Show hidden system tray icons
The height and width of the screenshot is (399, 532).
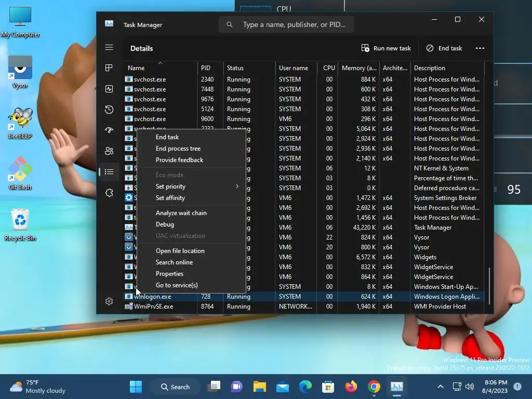pos(441,387)
